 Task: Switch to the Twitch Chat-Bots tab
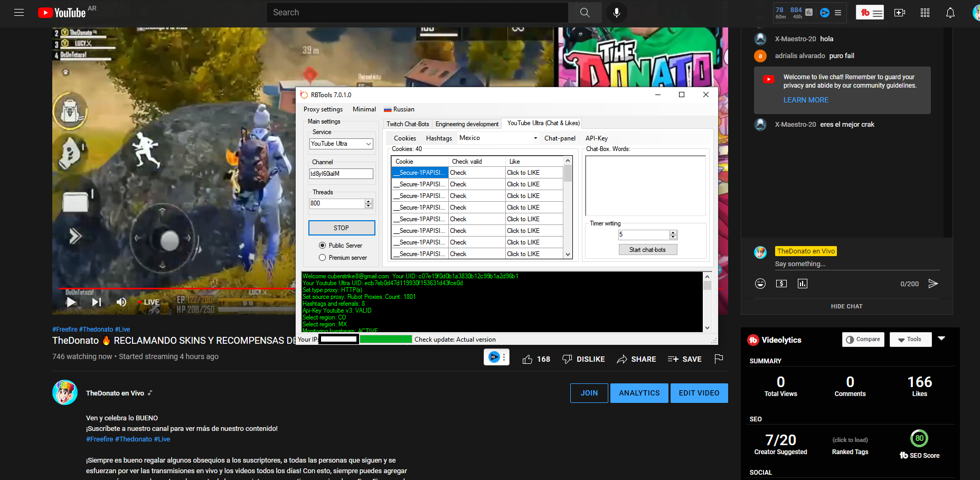[408, 124]
